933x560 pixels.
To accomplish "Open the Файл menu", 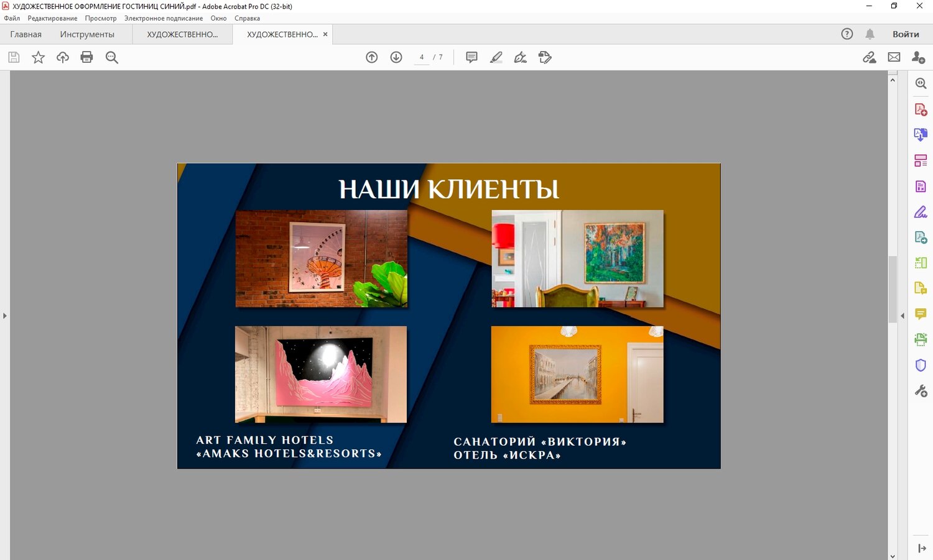I will coord(12,18).
